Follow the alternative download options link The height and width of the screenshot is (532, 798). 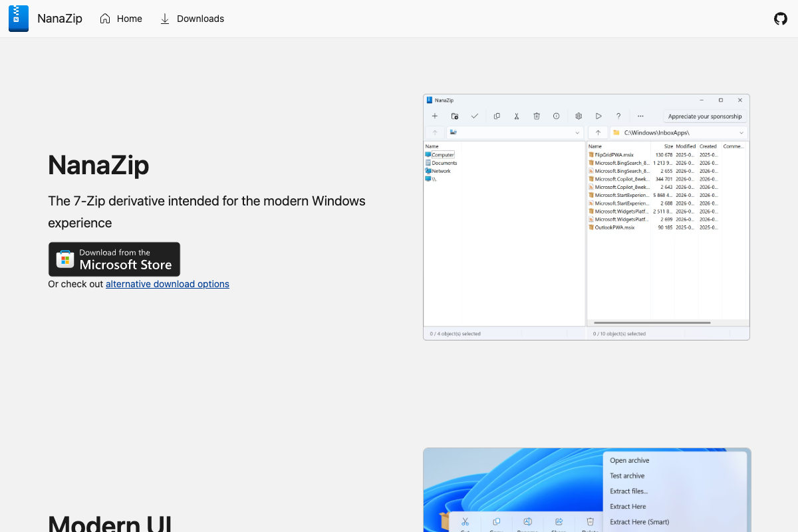pyautogui.click(x=168, y=284)
